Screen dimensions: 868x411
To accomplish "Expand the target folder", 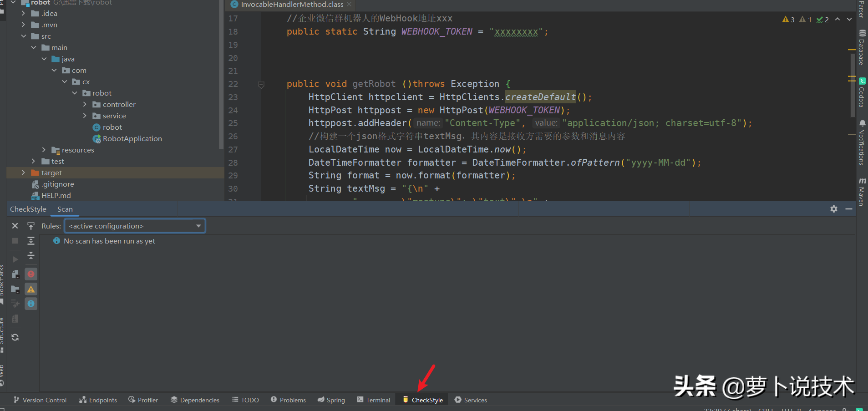I will tap(23, 173).
